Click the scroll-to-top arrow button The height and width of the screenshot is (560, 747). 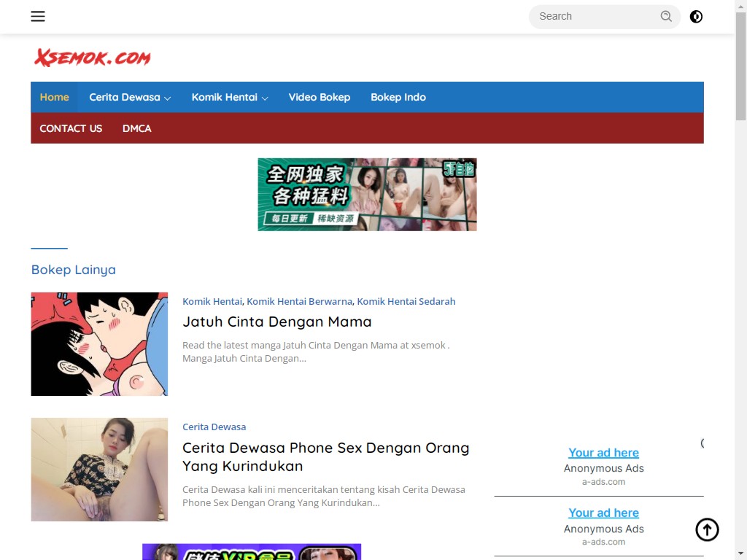pos(707,529)
